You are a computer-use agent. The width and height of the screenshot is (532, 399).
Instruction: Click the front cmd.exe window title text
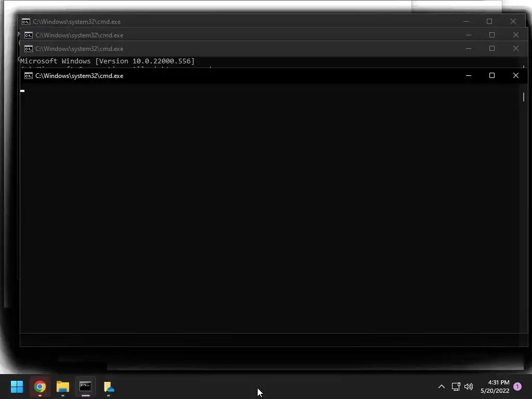(x=79, y=76)
